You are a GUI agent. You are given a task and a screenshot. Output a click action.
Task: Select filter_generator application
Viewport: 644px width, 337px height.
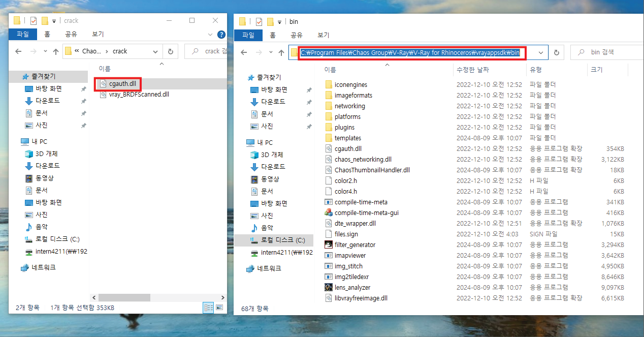point(355,244)
